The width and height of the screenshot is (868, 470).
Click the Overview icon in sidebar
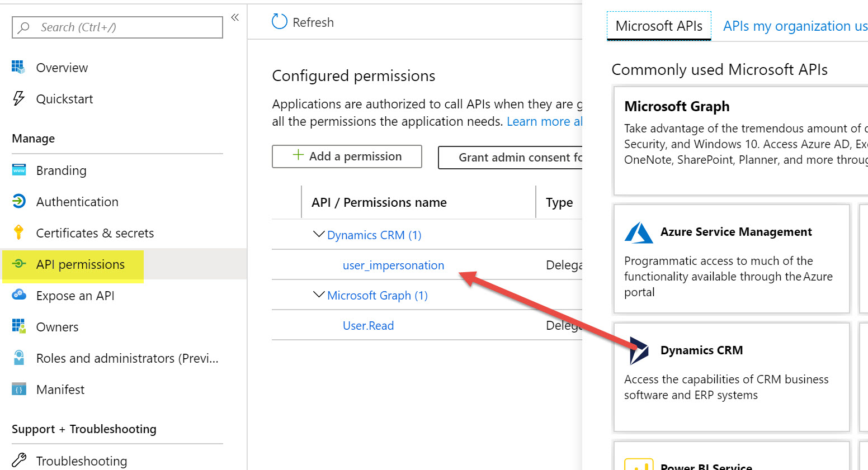pos(18,68)
